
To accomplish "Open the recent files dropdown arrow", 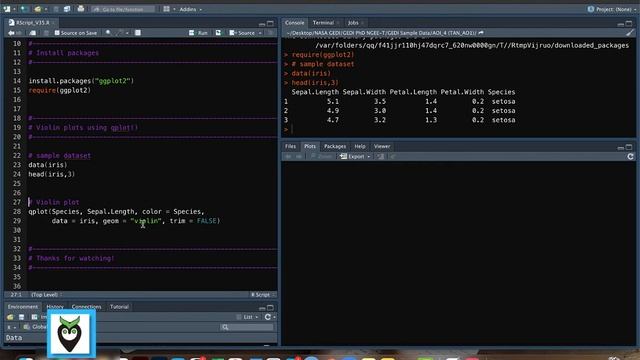I will coord(45,9).
